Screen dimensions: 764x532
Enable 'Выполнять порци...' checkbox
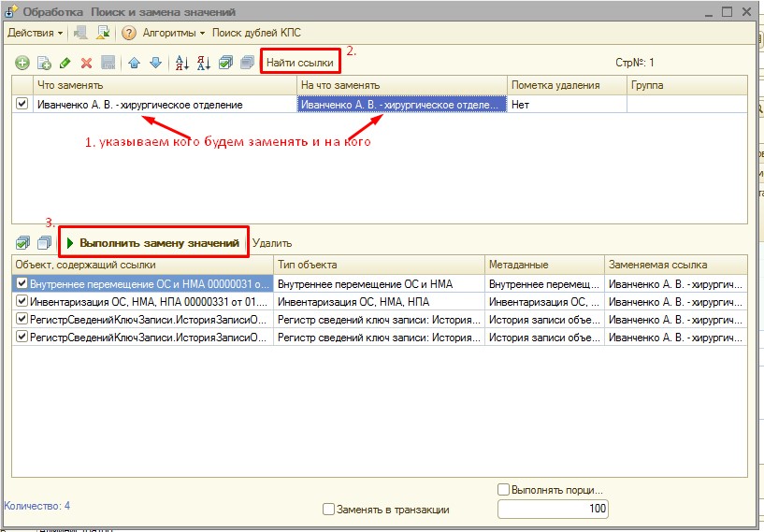click(x=504, y=489)
